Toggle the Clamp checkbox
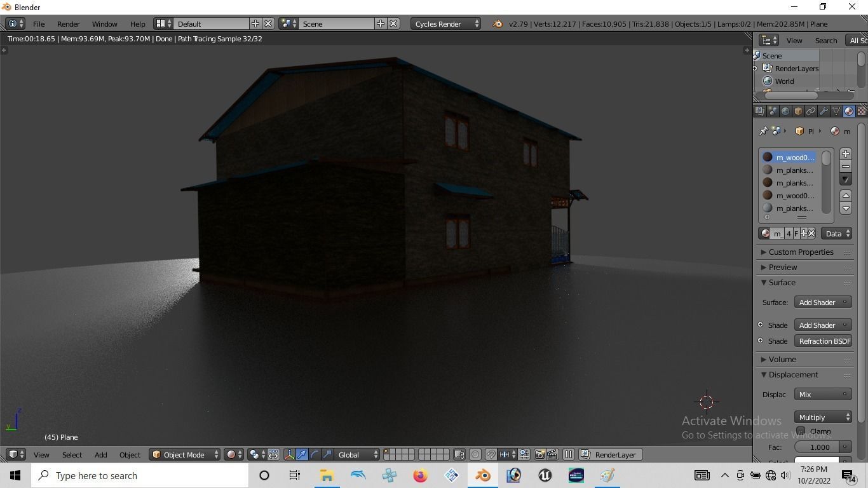Viewport: 868px width, 488px height. [x=801, y=431]
